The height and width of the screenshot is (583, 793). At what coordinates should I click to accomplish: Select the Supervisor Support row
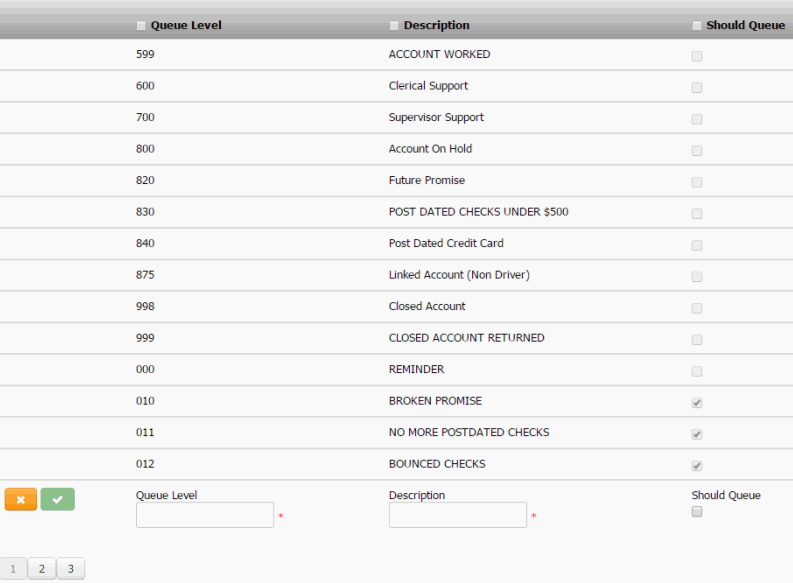click(x=436, y=117)
